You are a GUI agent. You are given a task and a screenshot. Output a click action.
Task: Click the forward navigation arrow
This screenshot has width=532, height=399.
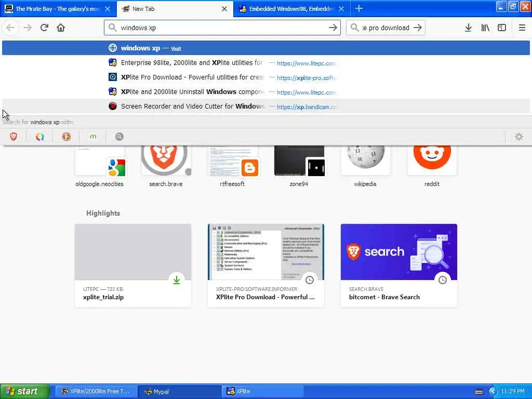click(x=28, y=28)
